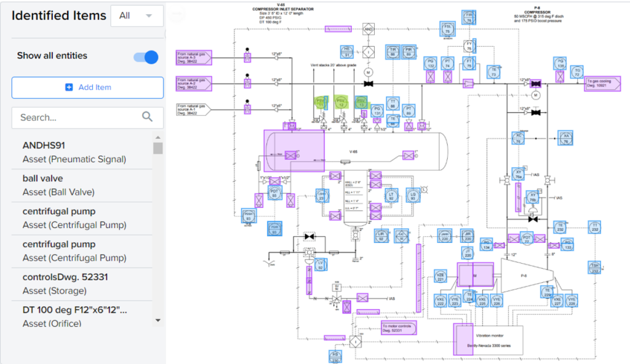This screenshot has height=364, width=630.
Task: Select the TIR 88 temperature recorder tag
Action: (393, 51)
